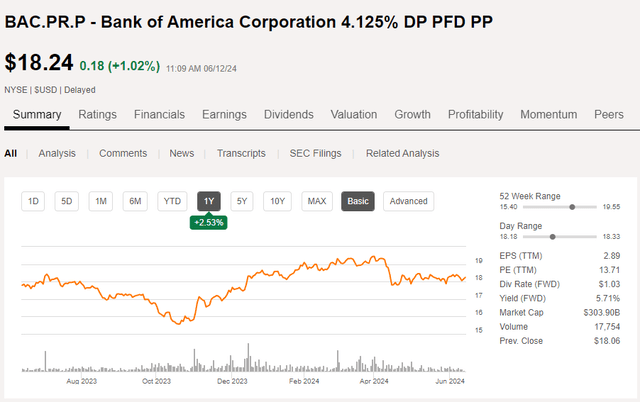The width and height of the screenshot is (640, 402).
Task: Filter content by Transcripts
Action: click(x=241, y=153)
